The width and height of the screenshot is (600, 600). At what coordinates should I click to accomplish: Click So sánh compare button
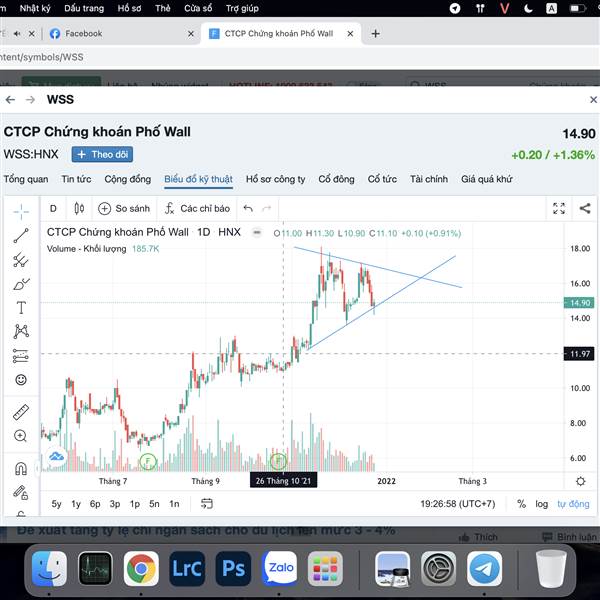click(124, 209)
